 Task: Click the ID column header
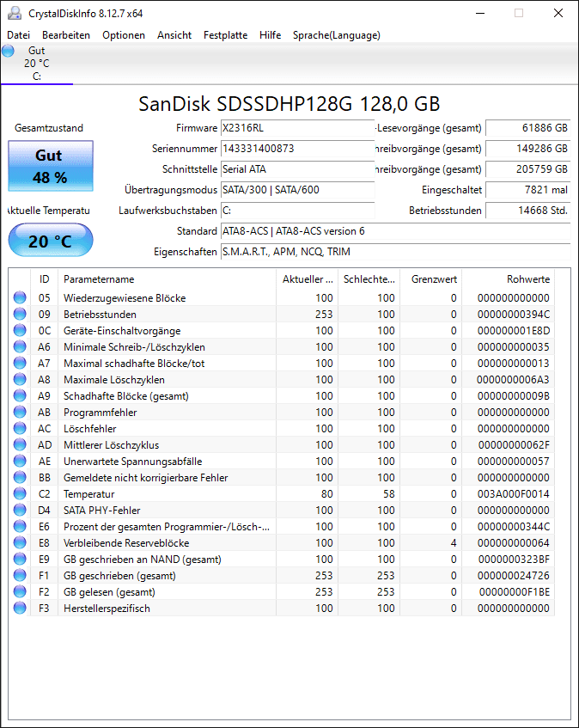point(44,279)
